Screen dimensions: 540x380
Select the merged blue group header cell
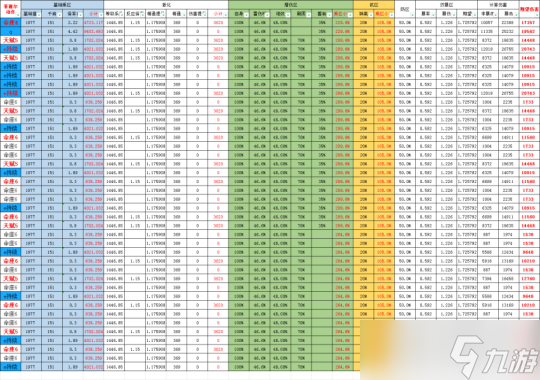tap(62, 5)
